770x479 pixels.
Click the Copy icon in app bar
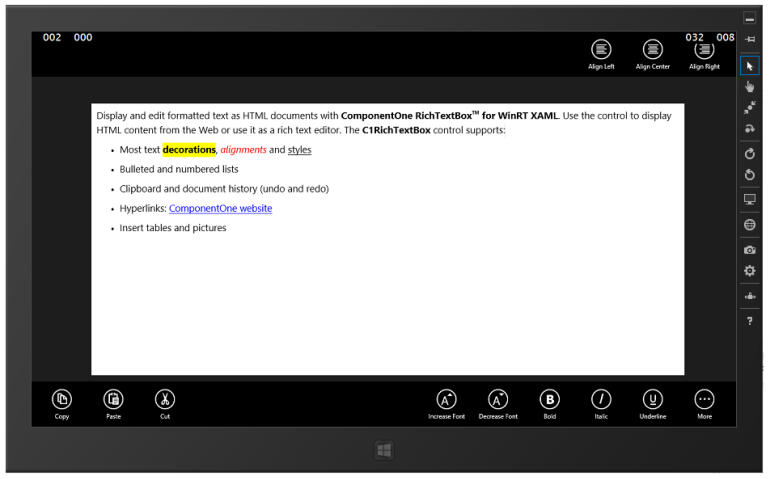pyautogui.click(x=62, y=399)
